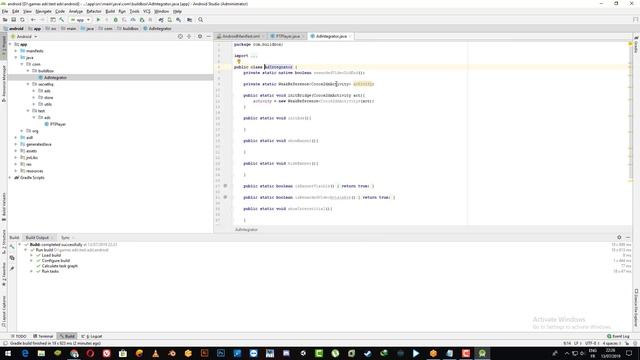Switch to the PTPlayer.java editor tab
640x360 pixels.
point(288,36)
